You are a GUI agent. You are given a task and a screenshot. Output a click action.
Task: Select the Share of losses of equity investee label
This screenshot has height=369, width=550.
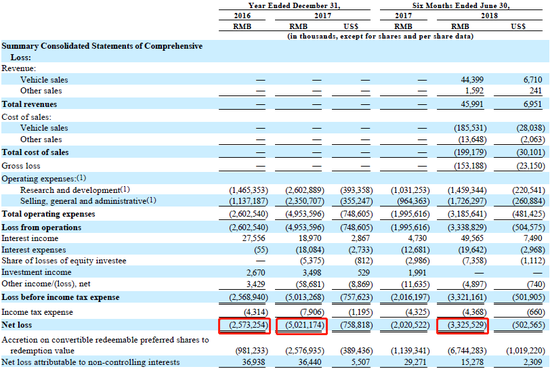pos(64,261)
